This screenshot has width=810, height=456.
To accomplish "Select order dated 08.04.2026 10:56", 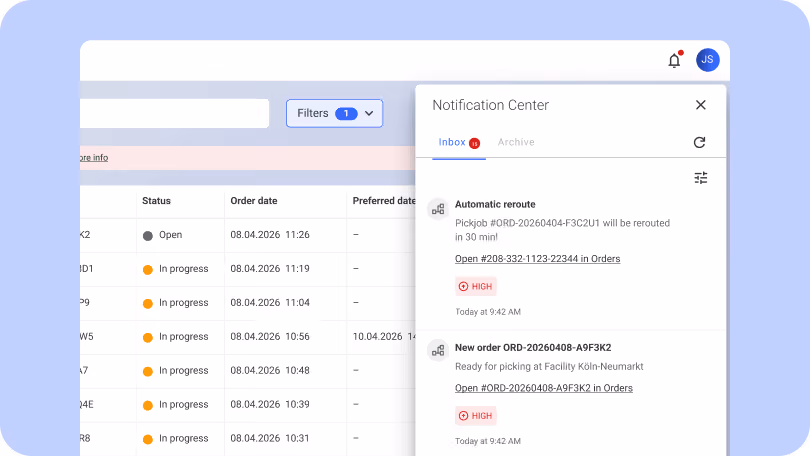I will click(x=248, y=337).
